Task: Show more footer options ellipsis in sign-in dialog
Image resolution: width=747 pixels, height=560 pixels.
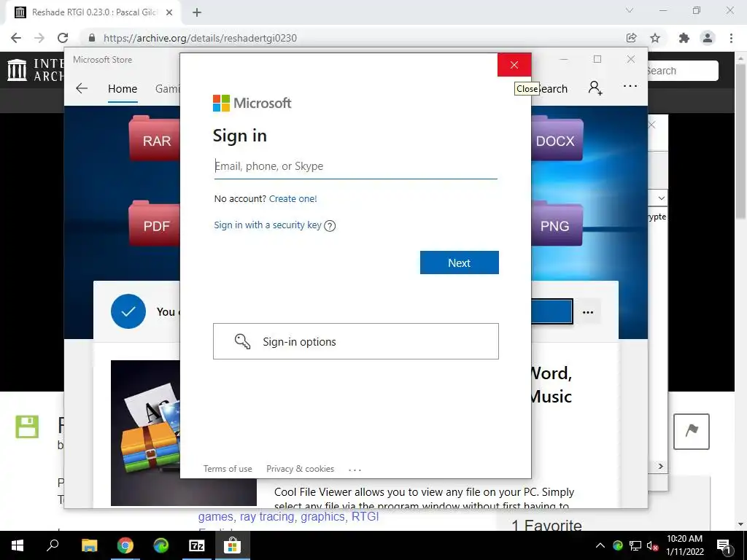Action: 355,470
